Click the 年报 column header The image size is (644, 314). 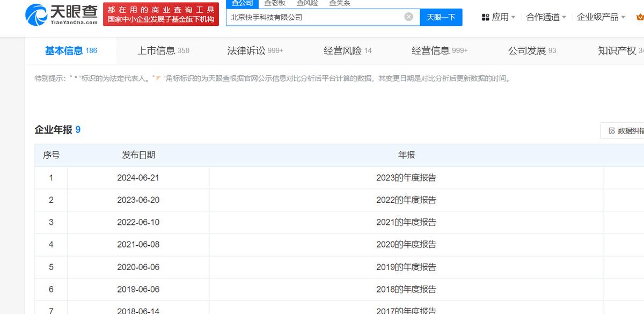click(x=406, y=155)
